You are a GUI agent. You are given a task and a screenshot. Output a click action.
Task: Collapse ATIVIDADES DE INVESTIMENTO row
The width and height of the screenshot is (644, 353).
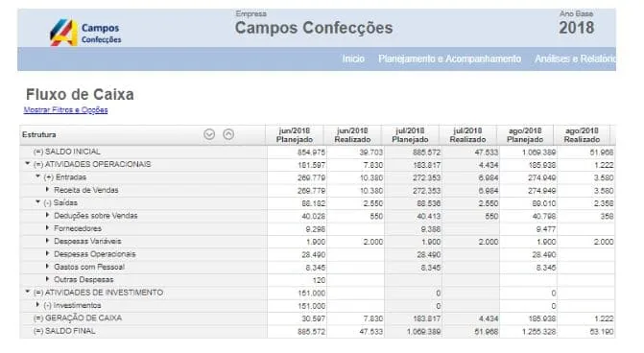tap(28, 292)
